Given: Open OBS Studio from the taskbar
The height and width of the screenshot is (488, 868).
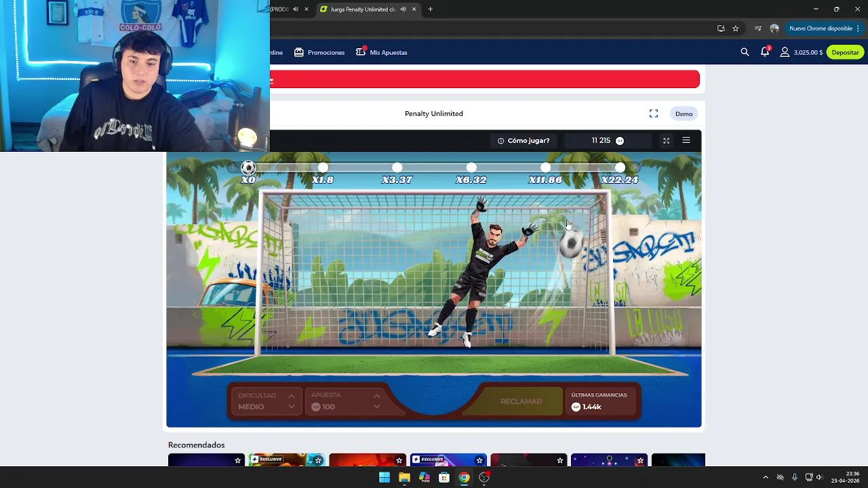Looking at the screenshot, I should tap(484, 477).
